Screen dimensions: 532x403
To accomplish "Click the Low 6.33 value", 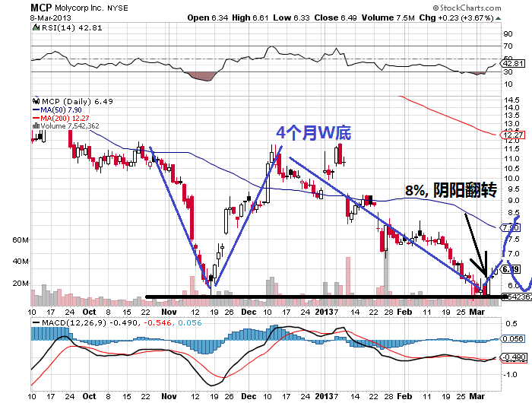I will (291, 17).
